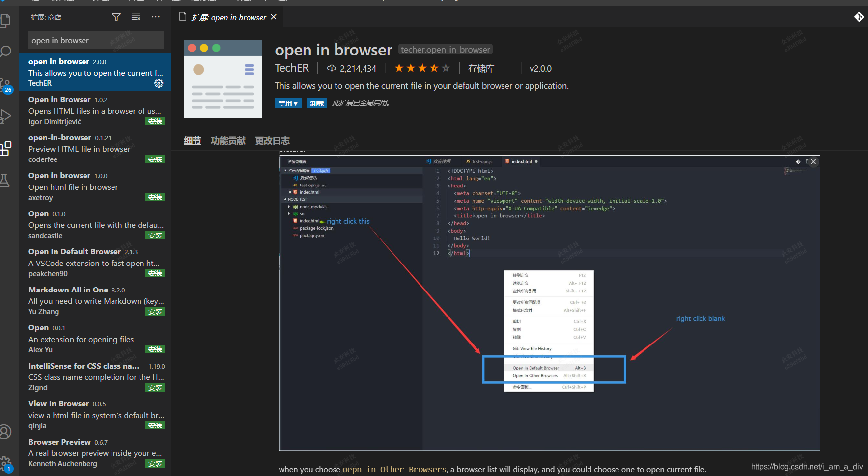Open the Accounts icon in activity bar
Screen dimensions: 868x476
pyautogui.click(x=5, y=432)
